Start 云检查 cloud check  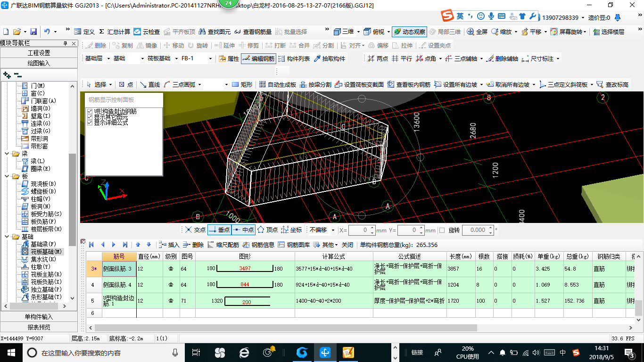pos(147,32)
